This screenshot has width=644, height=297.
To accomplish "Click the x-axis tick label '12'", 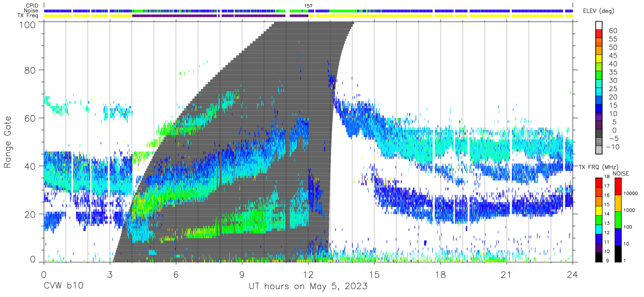I will [x=308, y=274].
